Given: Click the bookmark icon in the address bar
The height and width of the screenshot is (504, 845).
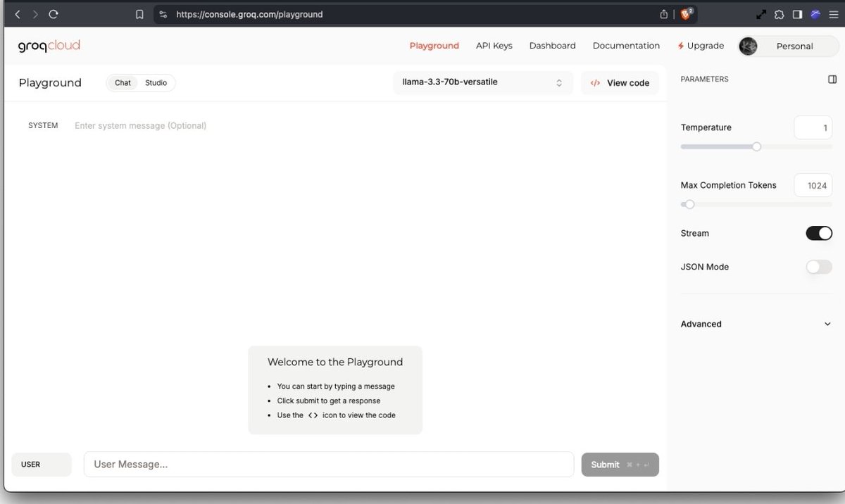Looking at the screenshot, I should [139, 14].
